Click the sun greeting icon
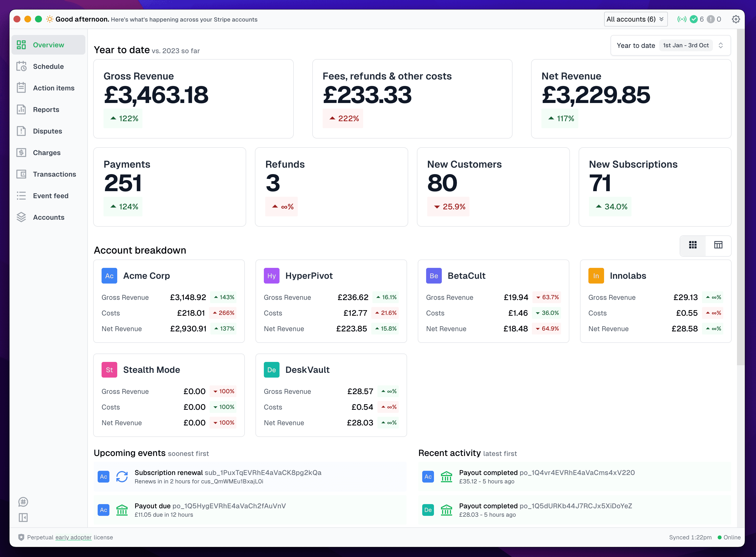 coord(50,19)
